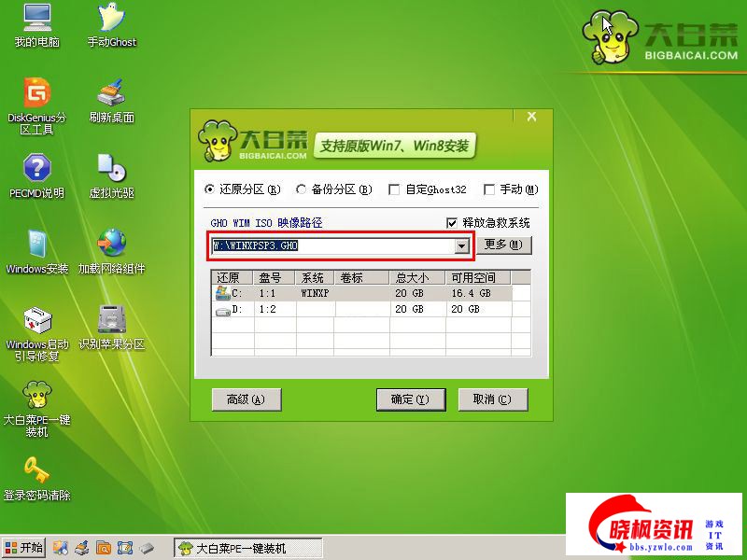Open 开始 start menu

(24, 548)
